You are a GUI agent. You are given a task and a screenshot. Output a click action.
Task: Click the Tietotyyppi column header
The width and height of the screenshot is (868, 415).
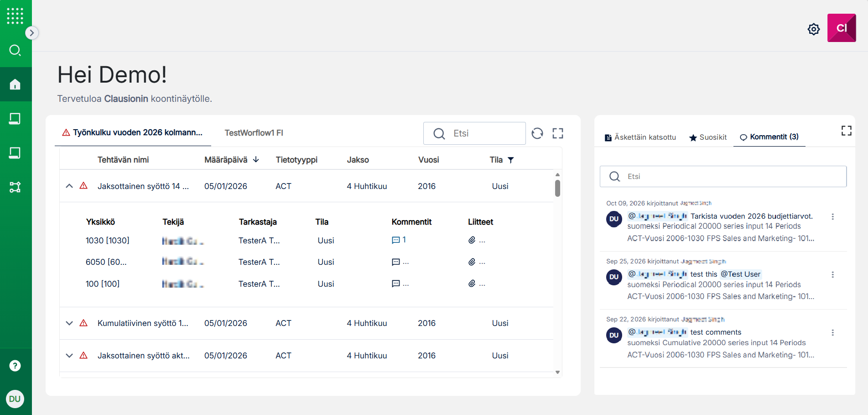296,160
